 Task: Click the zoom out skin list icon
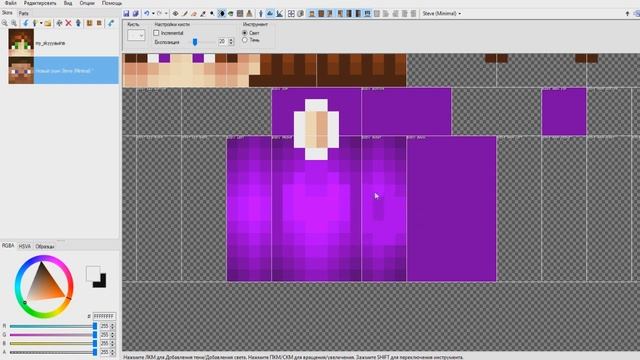coord(4,23)
